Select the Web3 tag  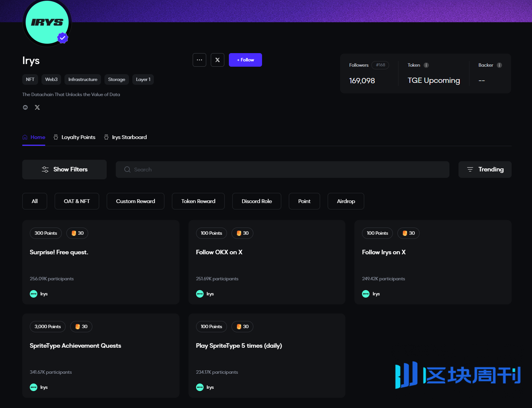(x=51, y=79)
